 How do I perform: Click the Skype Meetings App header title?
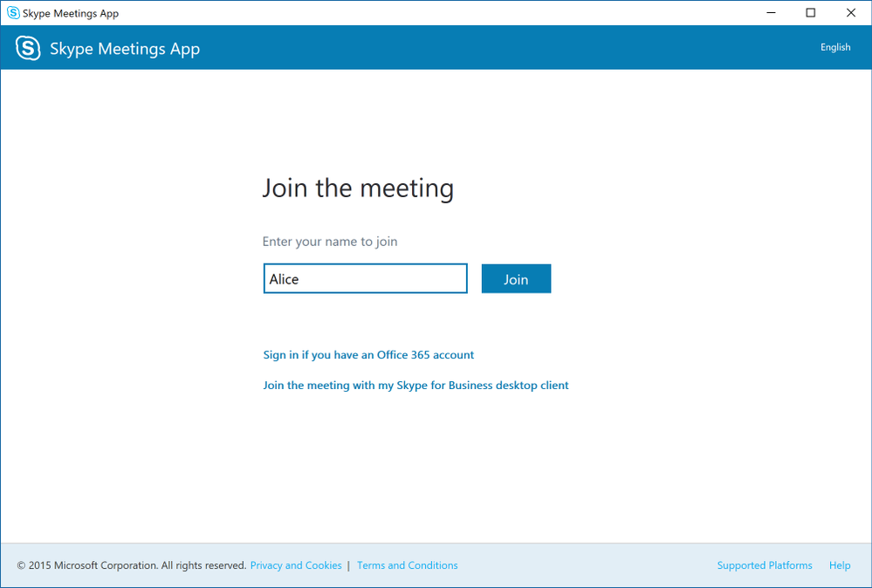(125, 49)
